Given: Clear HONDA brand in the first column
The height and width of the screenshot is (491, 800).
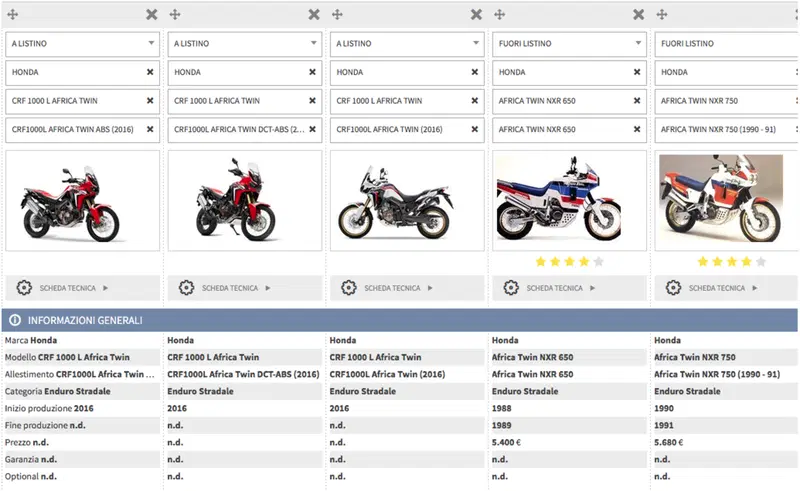Looking at the screenshot, I should (150, 72).
